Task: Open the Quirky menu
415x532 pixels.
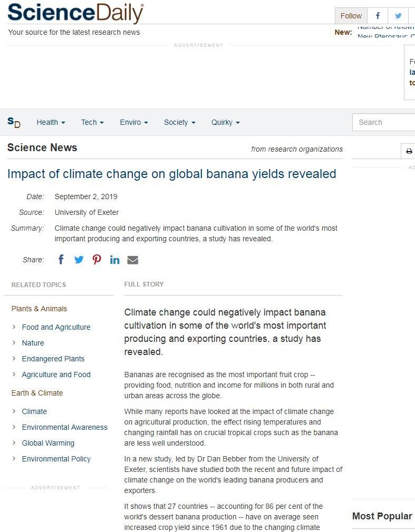Action: point(225,122)
